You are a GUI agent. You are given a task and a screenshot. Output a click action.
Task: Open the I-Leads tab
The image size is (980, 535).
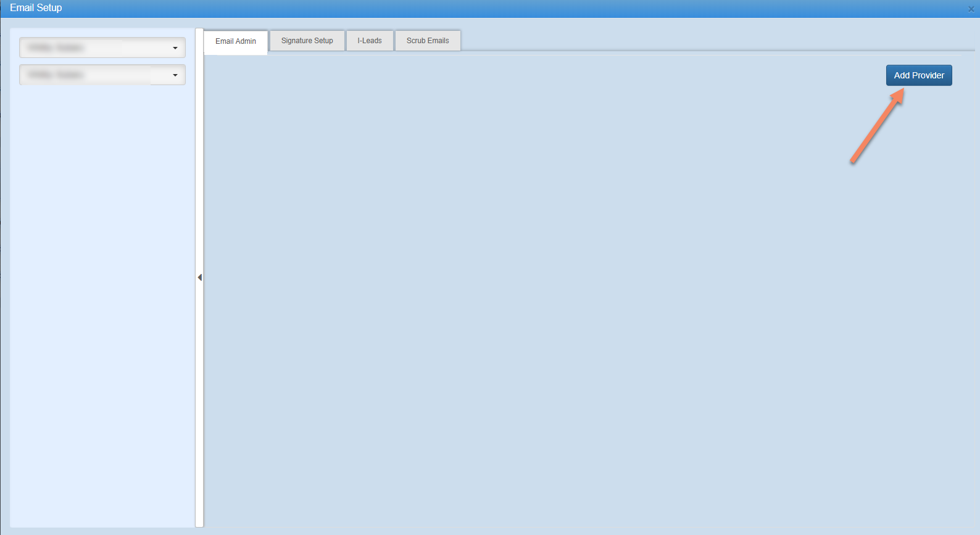pos(369,41)
